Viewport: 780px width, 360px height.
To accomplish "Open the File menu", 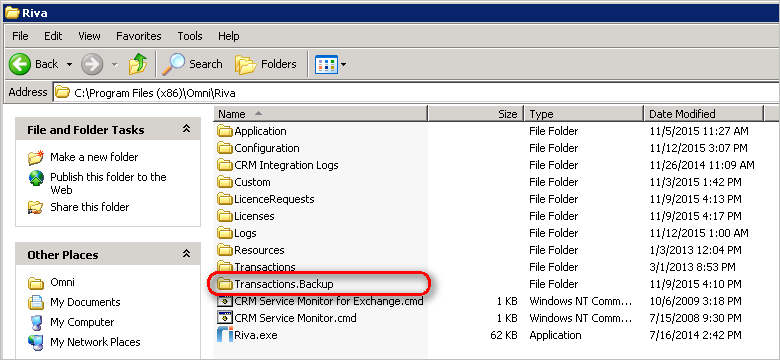I will click(x=20, y=36).
